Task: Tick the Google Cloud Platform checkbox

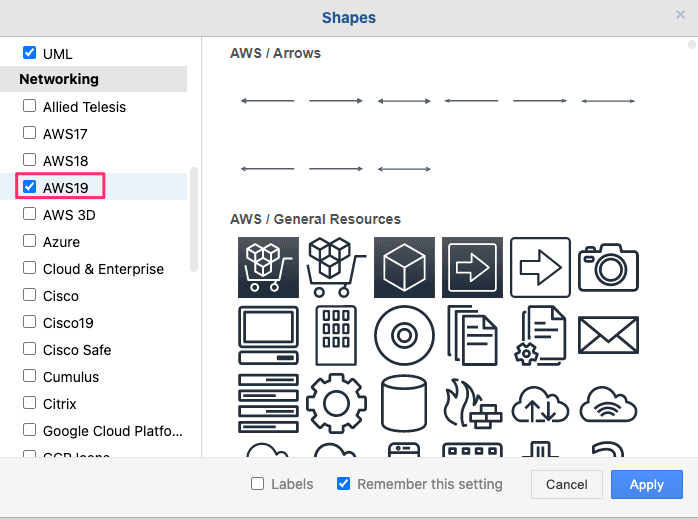Action: pyautogui.click(x=29, y=430)
